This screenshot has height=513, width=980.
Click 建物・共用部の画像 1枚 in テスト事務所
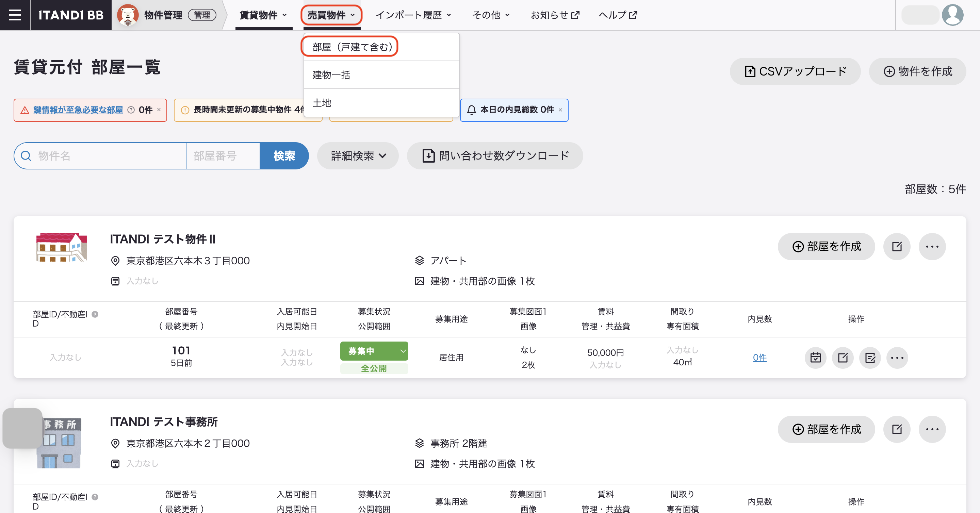[x=483, y=463]
